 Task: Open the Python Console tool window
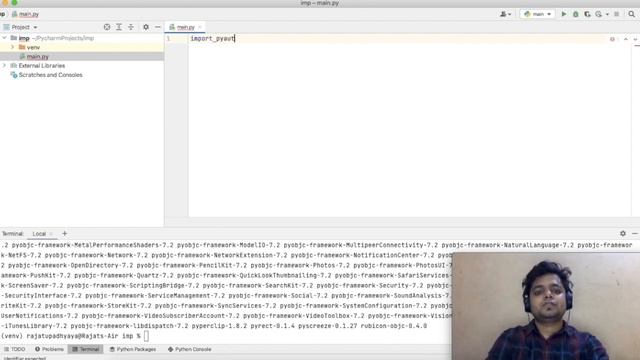pyautogui.click(x=189, y=349)
